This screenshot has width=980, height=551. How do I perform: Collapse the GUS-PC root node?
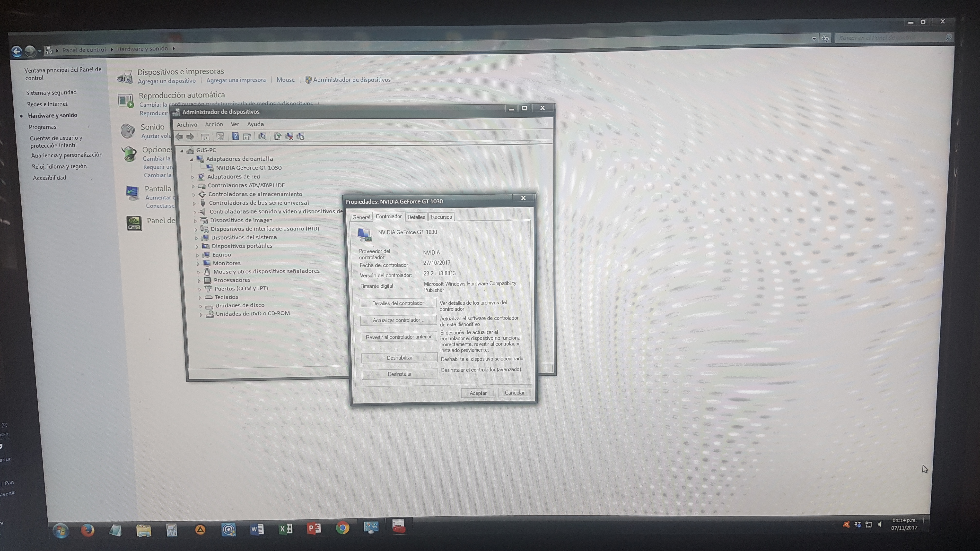point(182,151)
